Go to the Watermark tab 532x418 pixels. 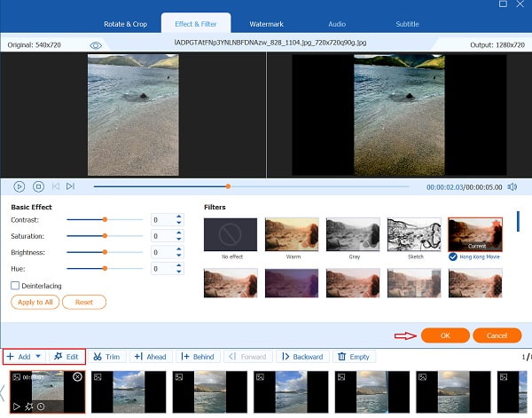tap(266, 24)
